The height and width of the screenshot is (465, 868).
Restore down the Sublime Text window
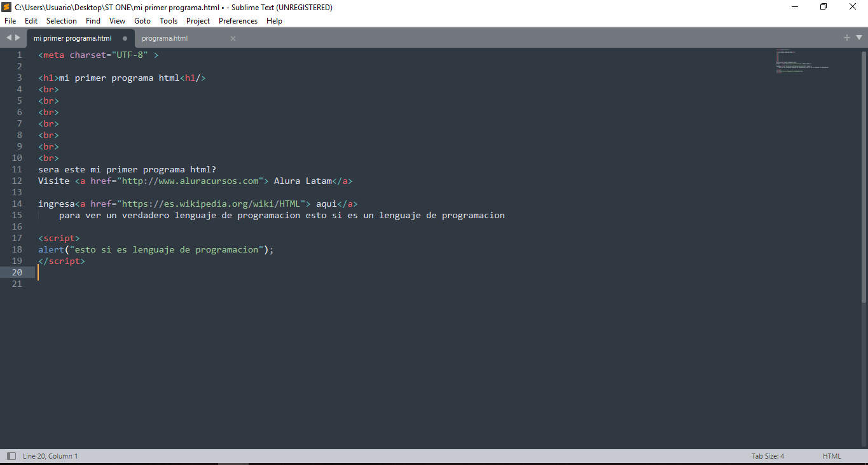coord(823,7)
